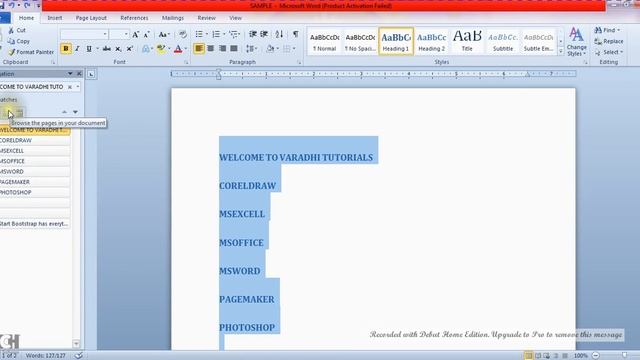
Task: Expand the Styles gallery
Action: [561, 52]
